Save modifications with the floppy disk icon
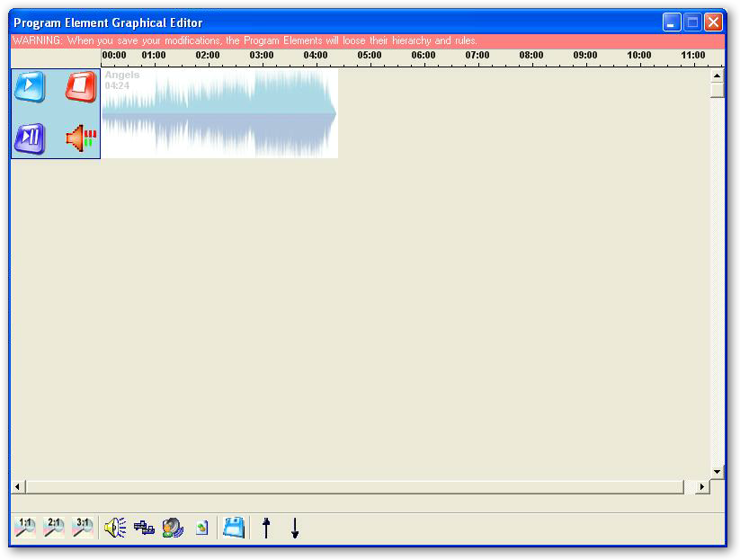This screenshot has width=740, height=560. coord(234,528)
